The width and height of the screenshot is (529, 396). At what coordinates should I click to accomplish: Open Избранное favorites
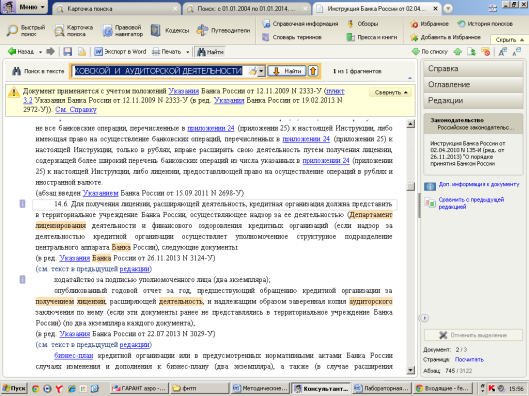(429, 24)
